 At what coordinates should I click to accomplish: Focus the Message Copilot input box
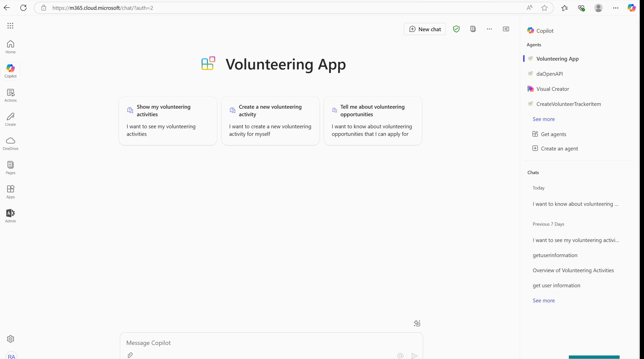(271, 343)
